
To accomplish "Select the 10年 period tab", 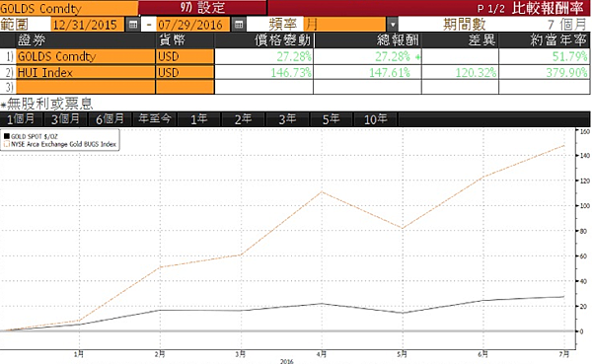I will [375, 119].
